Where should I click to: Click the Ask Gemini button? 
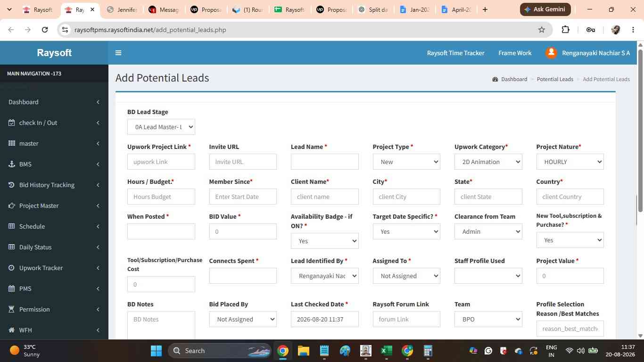pyautogui.click(x=545, y=9)
